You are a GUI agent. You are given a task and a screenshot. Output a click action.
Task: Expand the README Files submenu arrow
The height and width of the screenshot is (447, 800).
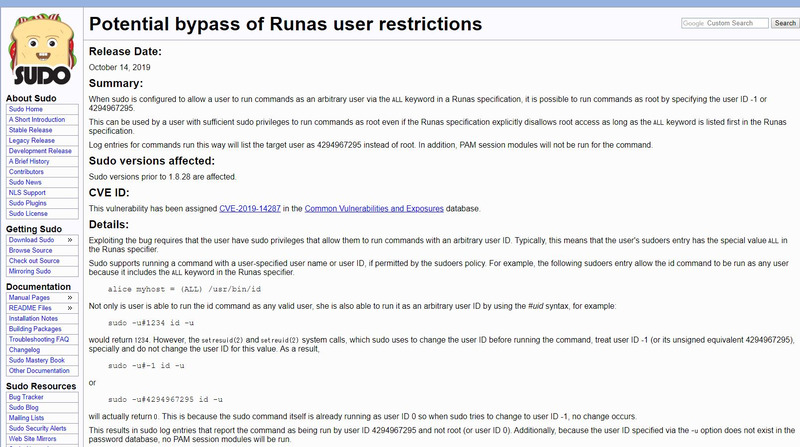pyautogui.click(x=70, y=308)
